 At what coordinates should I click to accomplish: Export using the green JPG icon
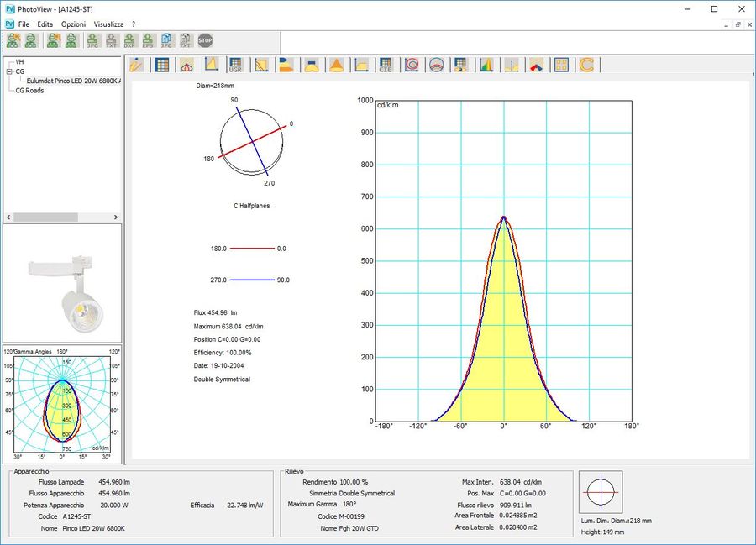pyautogui.click(x=93, y=40)
